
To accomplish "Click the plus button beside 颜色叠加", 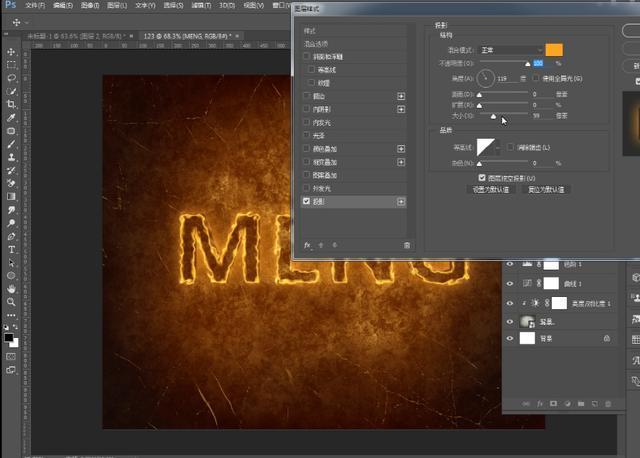I will pyautogui.click(x=401, y=149).
